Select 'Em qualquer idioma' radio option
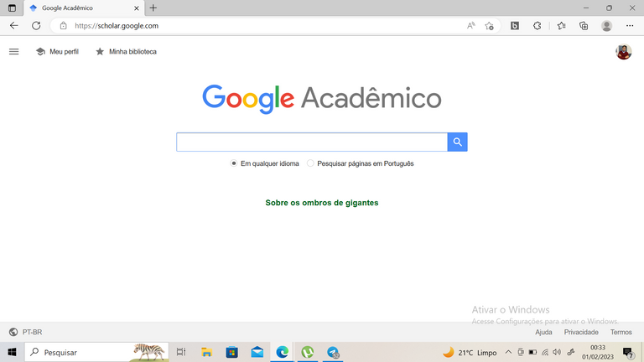 (x=234, y=163)
